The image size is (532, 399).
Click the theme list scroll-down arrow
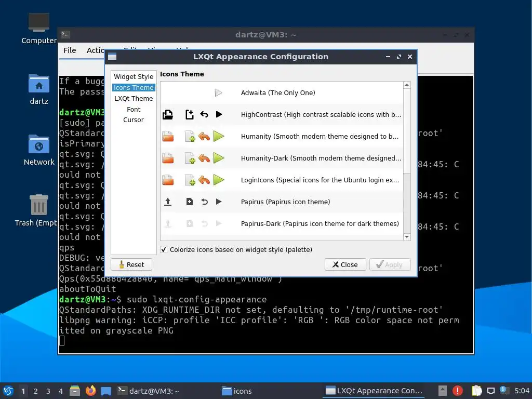pos(407,237)
